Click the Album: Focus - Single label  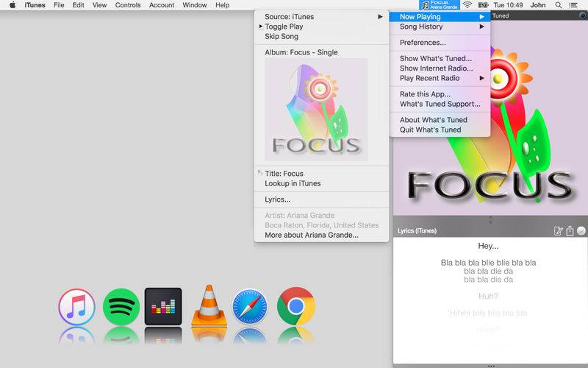(301, 52)
